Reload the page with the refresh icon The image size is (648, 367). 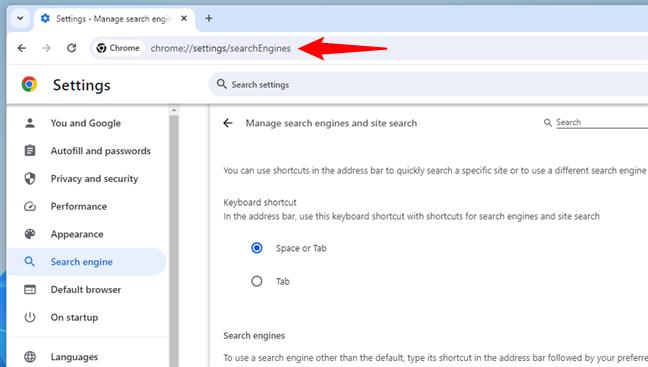tap(71, 48)
